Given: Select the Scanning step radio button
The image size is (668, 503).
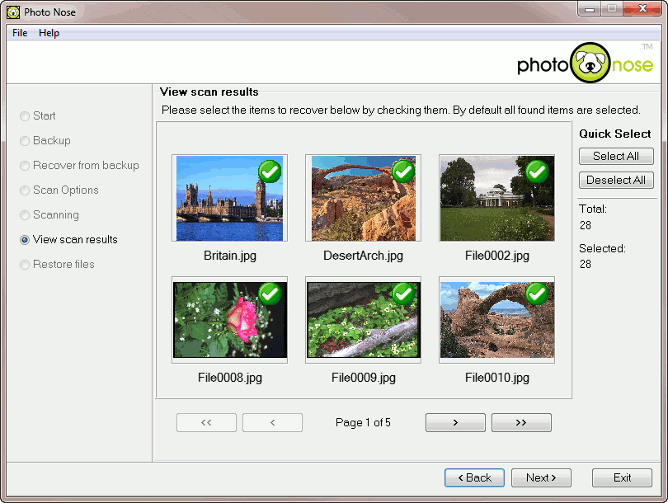Looking at the screenshot, I should click(x=25, y=215).
